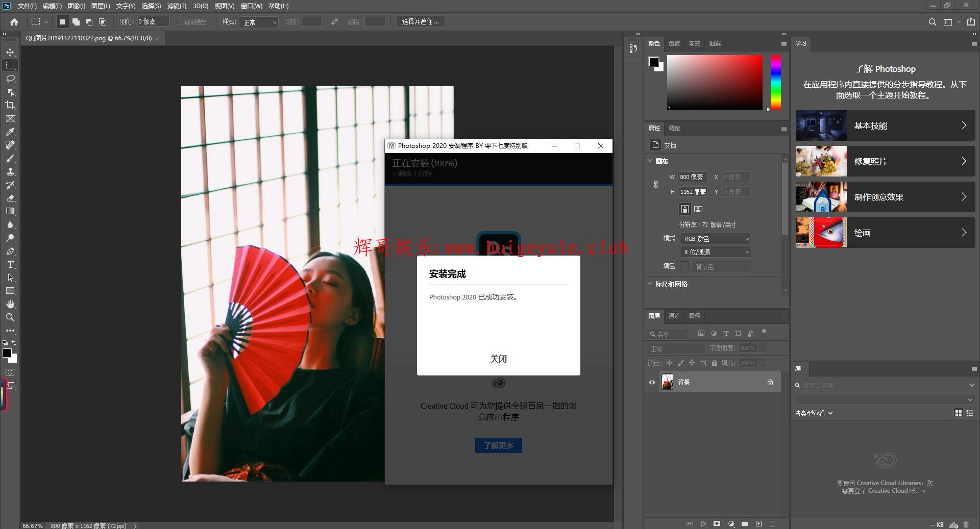Select the Crop tool
The image size is (980, 529).
coord(10,105)
